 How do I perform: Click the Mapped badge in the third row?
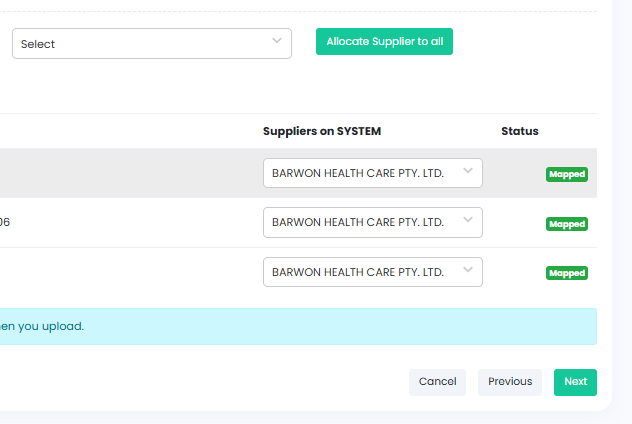566,273
